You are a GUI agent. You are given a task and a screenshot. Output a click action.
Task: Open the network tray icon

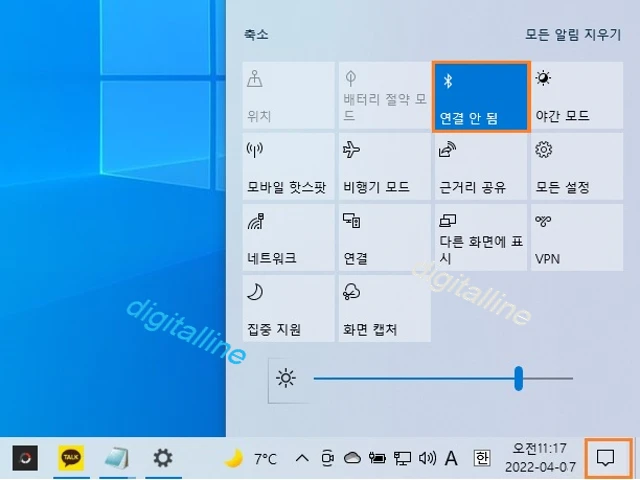[x=402, y=458]
